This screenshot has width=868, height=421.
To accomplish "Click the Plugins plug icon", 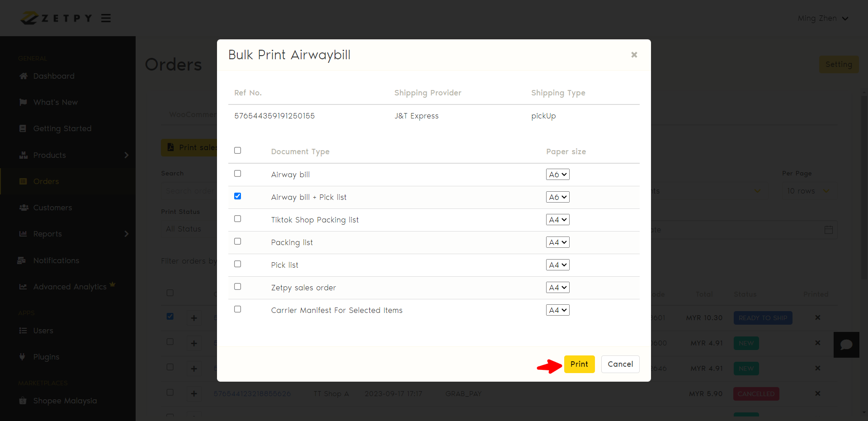I will tap(22, 357).
